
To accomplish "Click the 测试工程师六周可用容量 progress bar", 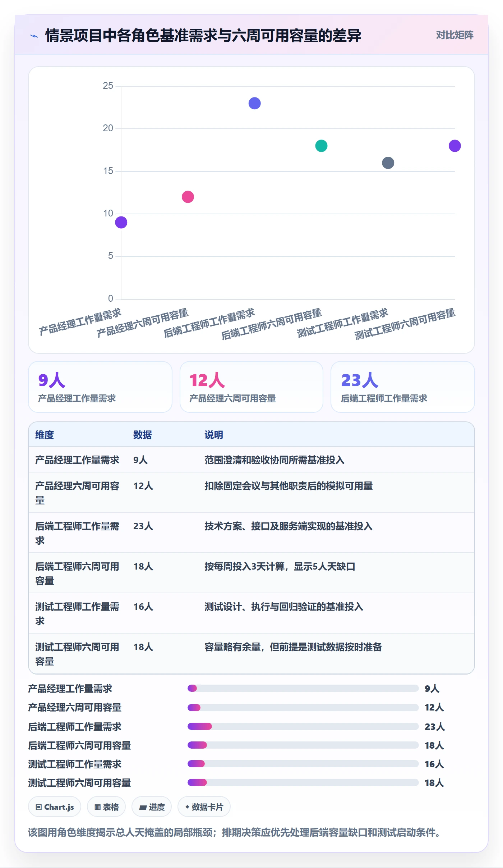I will point(303,782).
